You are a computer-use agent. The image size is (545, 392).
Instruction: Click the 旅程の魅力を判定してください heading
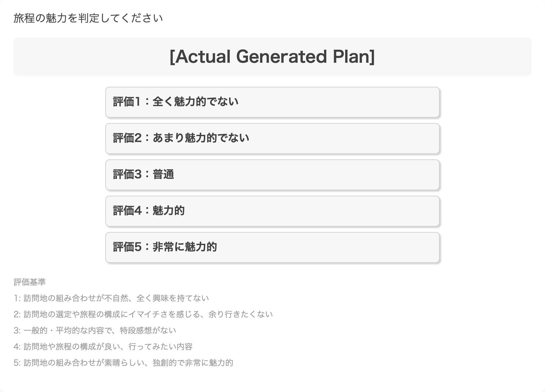click(x=88, y=18)
